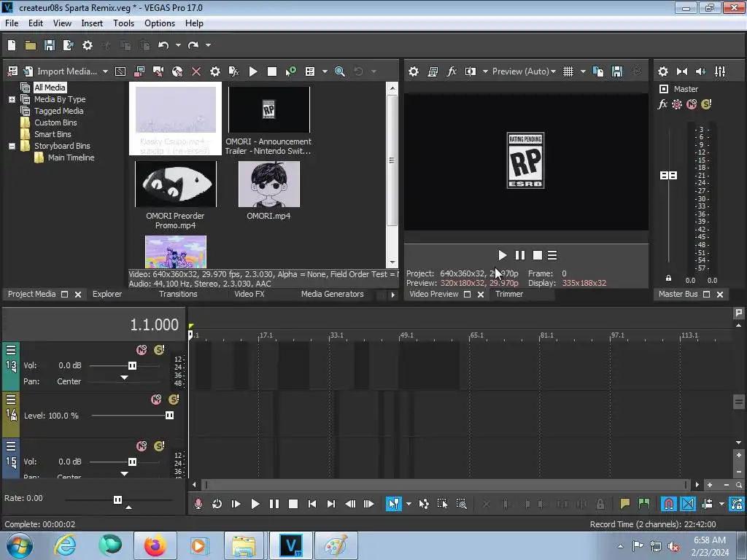747x560 pixels.
Task: Open the Import Media dropdown arrow
Action: click(105, 71)
